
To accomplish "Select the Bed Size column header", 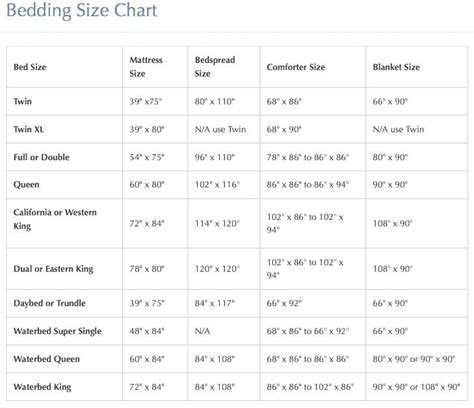I will tap(30, 67).
